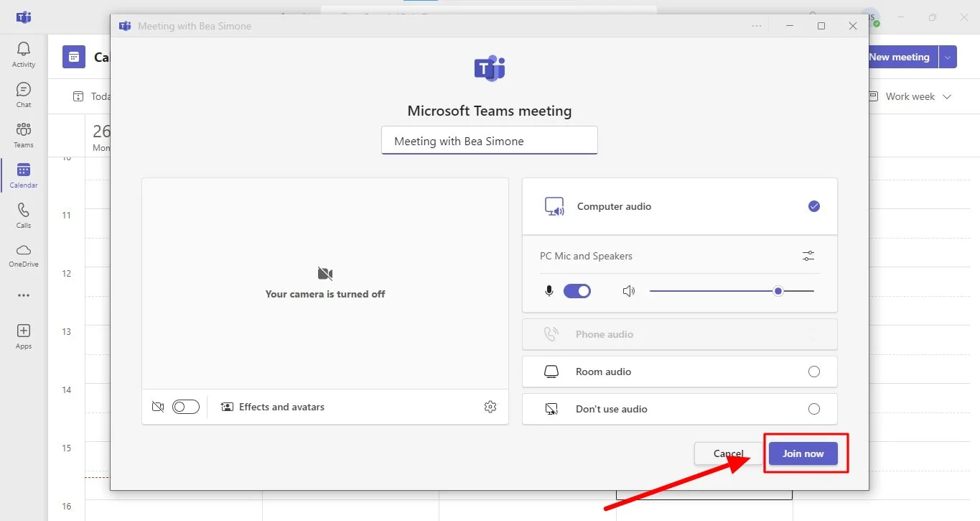Open the Work week view dropdown

910,96
